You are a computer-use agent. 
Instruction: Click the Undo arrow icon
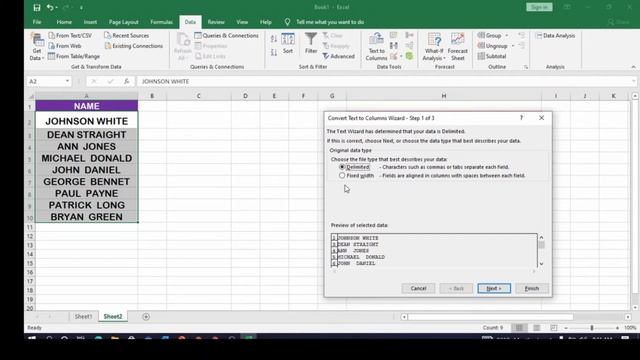pyautogui.click(x=50, y=7)
